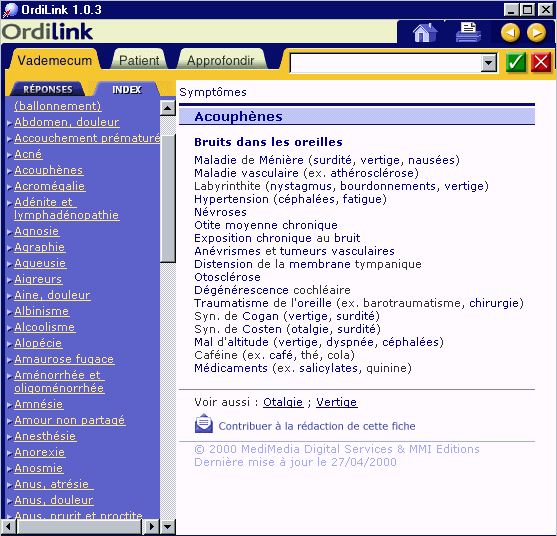Viewport: 557px width, 536px height.
Task: Navigate back with the left arrow
Action: (510, 33)
